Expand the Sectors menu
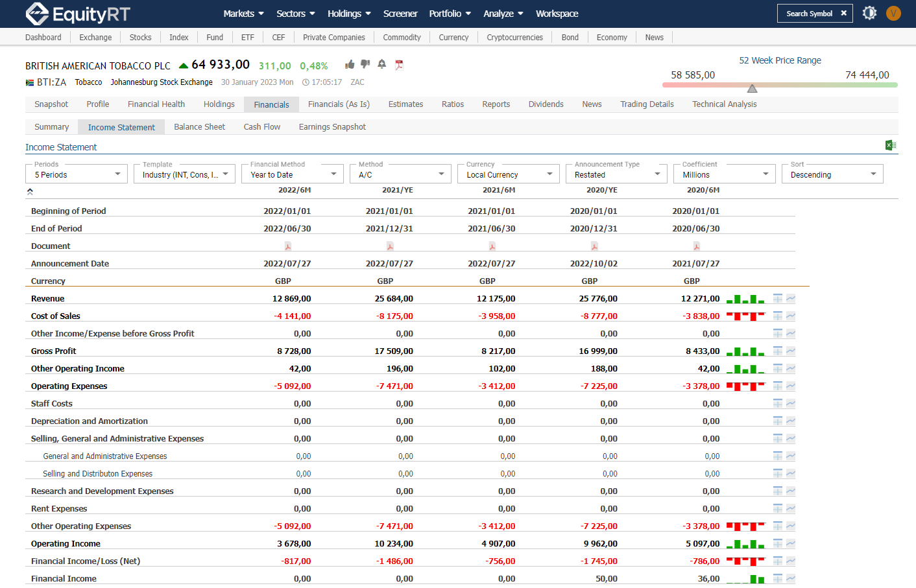The image size is (916, 588). click(296, 14)
